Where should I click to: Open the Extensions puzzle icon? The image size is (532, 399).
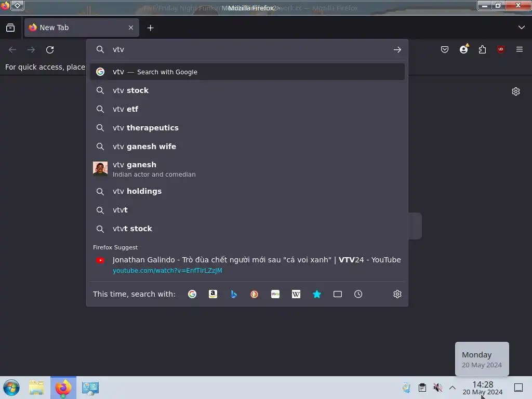click(482, 49)
